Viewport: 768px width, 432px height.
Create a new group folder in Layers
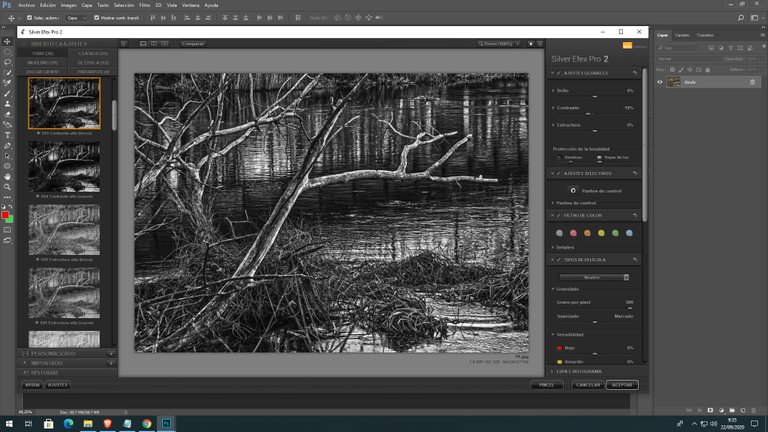point(732,410)
